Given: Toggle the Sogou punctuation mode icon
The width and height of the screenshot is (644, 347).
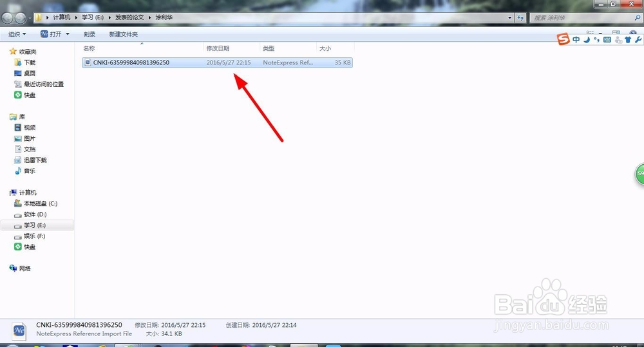Looking at the screenshot, I should (x=596, y=39).
